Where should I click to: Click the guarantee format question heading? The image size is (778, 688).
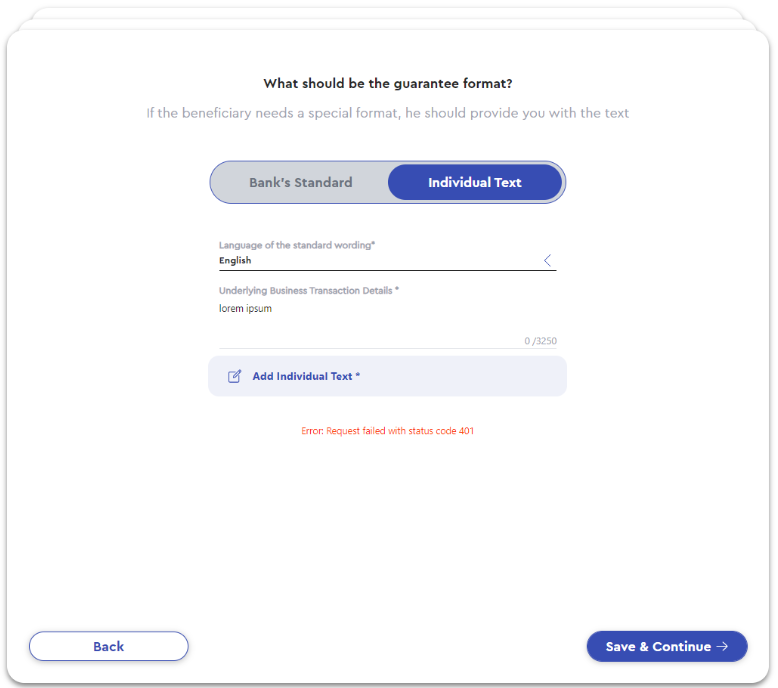point(388,83)
